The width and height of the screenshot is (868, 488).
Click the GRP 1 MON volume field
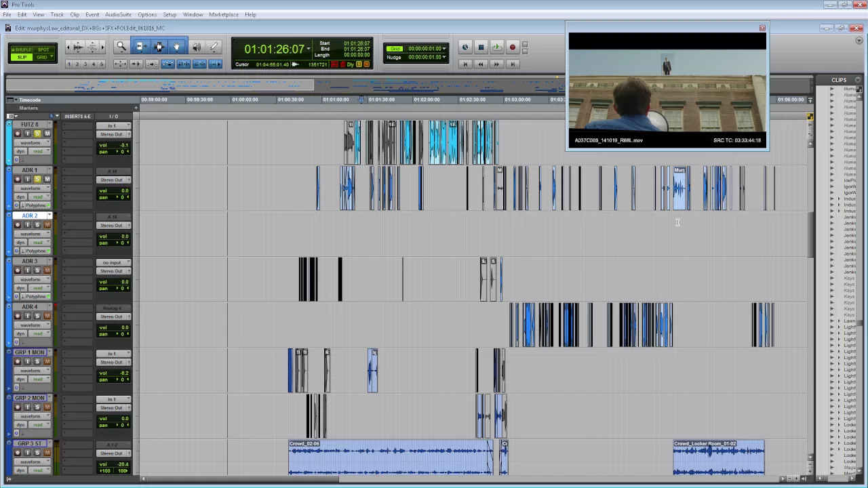pos(113,373)
